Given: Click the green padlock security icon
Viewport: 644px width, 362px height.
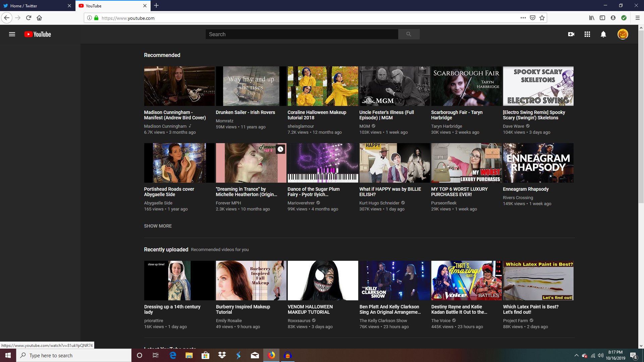Looking at the screenshot, I should (x=96, y=18).
